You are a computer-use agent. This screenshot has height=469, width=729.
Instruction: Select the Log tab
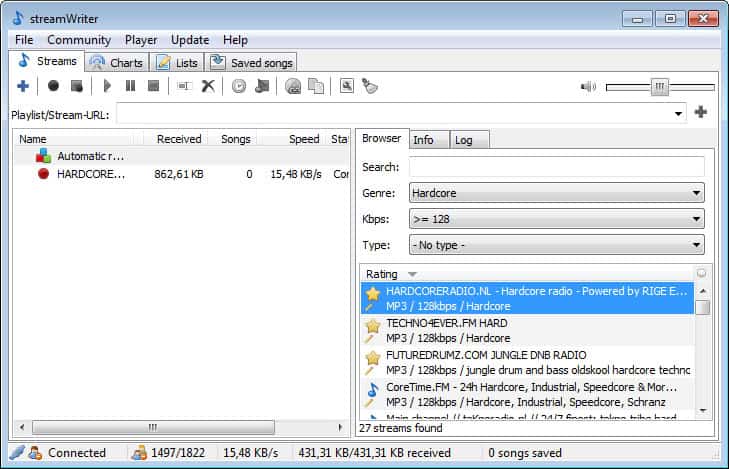click(470, 140)
